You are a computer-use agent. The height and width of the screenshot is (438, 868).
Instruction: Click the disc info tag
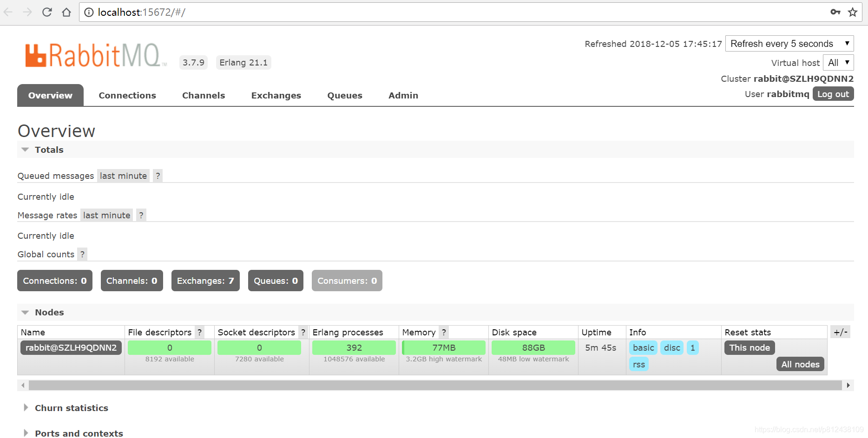point(672,347)
